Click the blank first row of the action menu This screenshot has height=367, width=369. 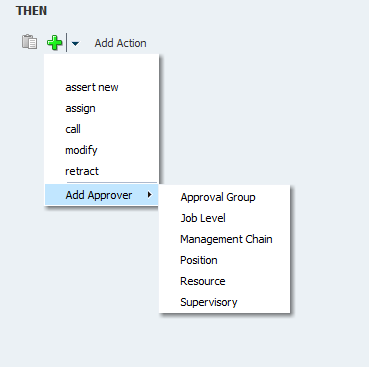(102, 66)
